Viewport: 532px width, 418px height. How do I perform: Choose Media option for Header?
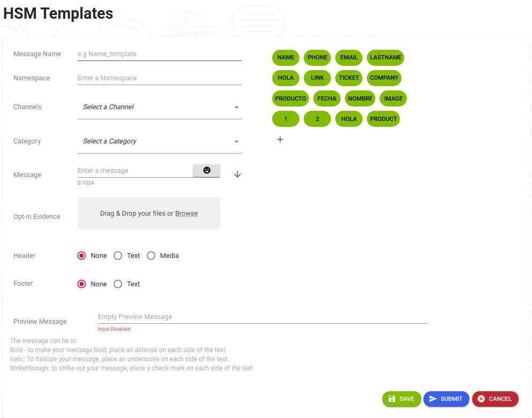151,256
